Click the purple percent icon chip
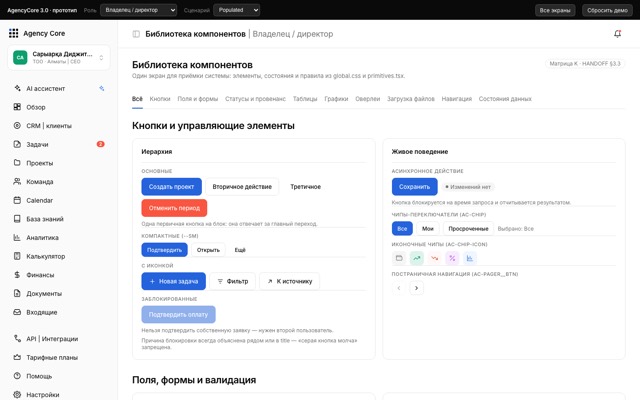 coord(452,258)
